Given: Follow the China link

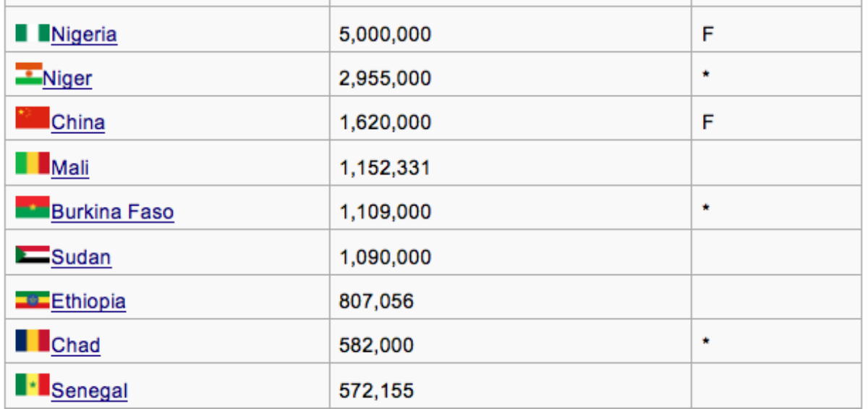Looking at the screenshot, I should pos(78,122).
